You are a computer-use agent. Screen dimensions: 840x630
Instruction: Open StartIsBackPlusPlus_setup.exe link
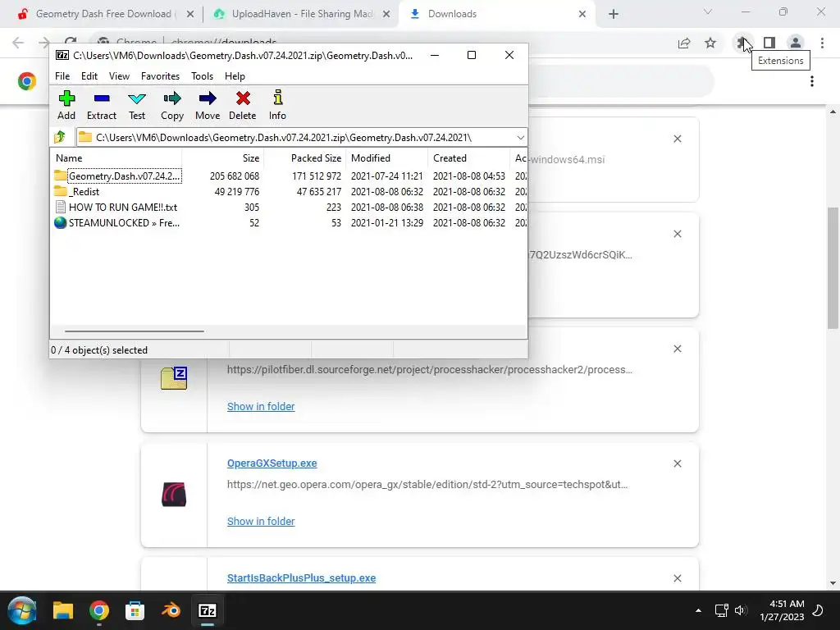click(x=301, y=577)
